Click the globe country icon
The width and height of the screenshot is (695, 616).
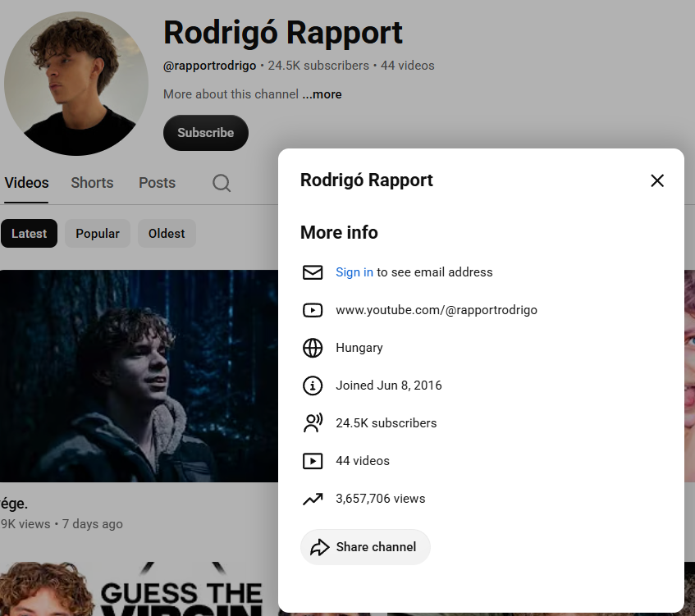click(313, 348)
